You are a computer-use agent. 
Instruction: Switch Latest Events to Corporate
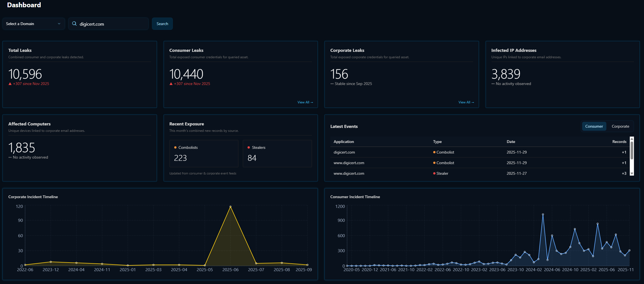point(620,126)
